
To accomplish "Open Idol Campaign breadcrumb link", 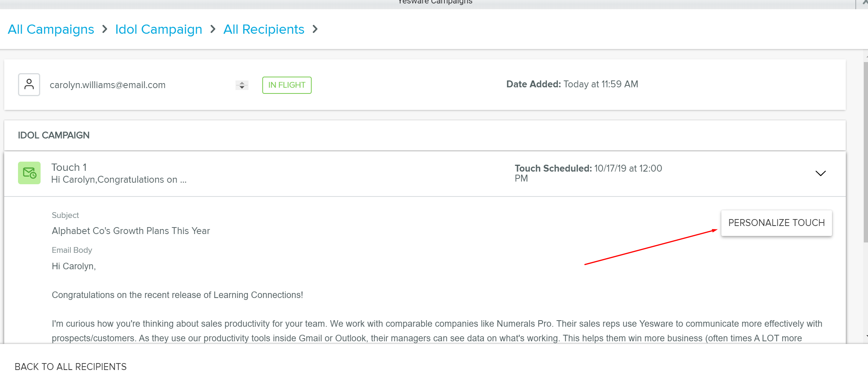I will [x=159, y=29].
